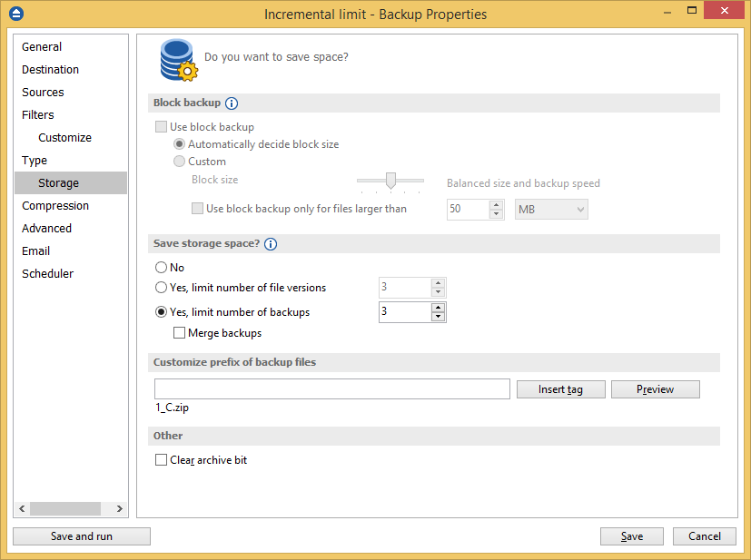
Task: Click the app icon in title bar
Action: point(16,14)
